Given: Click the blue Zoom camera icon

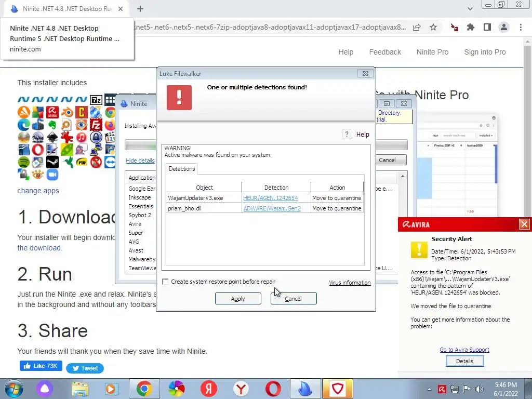Looking at the screenshot, I should [x=52, y=175].
